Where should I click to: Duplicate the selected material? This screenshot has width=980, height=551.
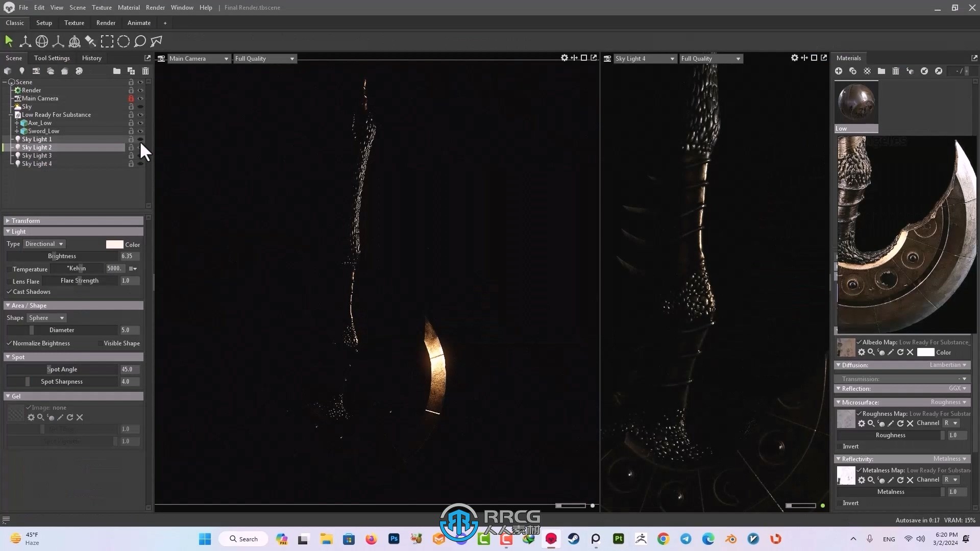pyautogui.click(x=853, y=71)
